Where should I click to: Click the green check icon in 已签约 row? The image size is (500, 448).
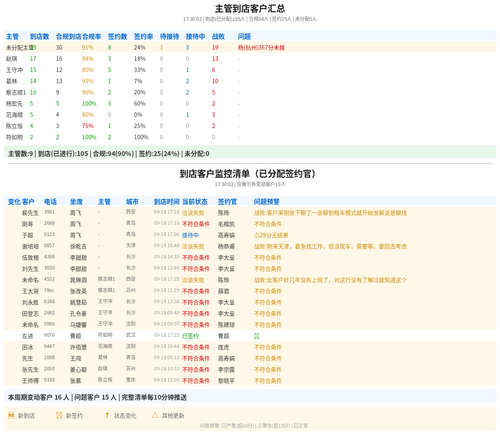point(257,336)
